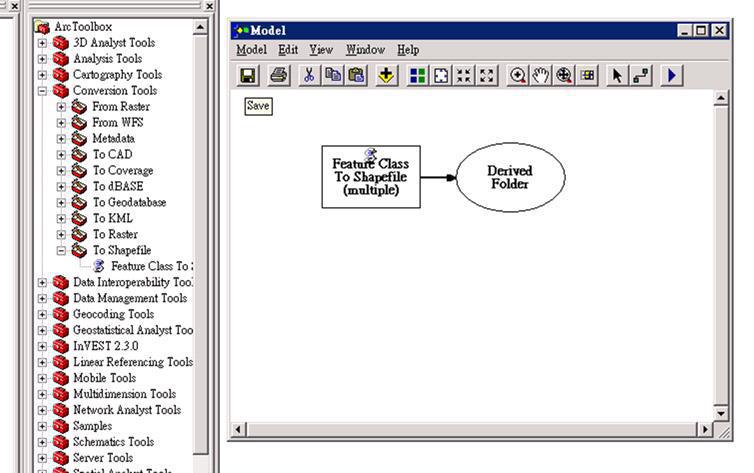The height and width of the screenshot is (473, 754).
Task: Click the Fixed Zoom Out icon
Action: click(x=487, y=75)
